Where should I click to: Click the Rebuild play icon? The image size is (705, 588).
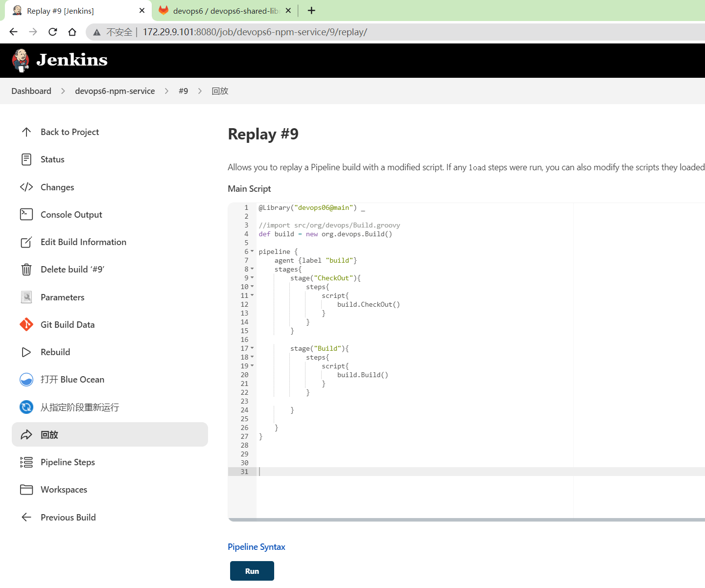click(x=26, y=352)
